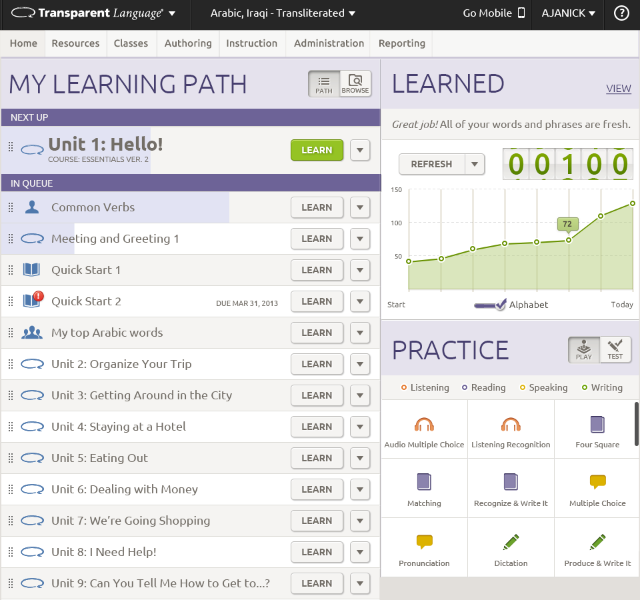
Task: Click the Go Mobile phone icon
Action: click(x=521, y=13)
